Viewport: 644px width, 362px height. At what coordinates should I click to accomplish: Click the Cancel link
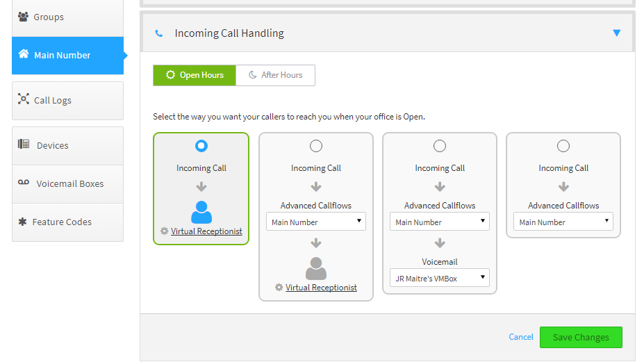point(521,337)
